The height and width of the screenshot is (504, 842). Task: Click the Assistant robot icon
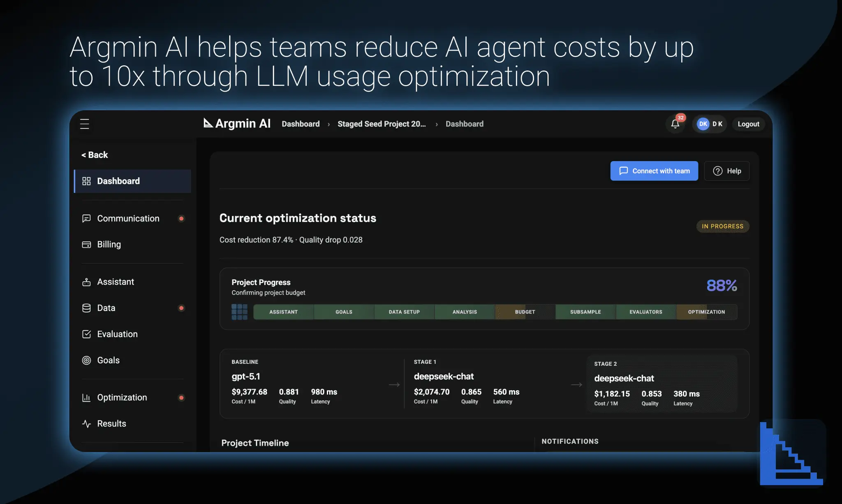click(86, 282)
